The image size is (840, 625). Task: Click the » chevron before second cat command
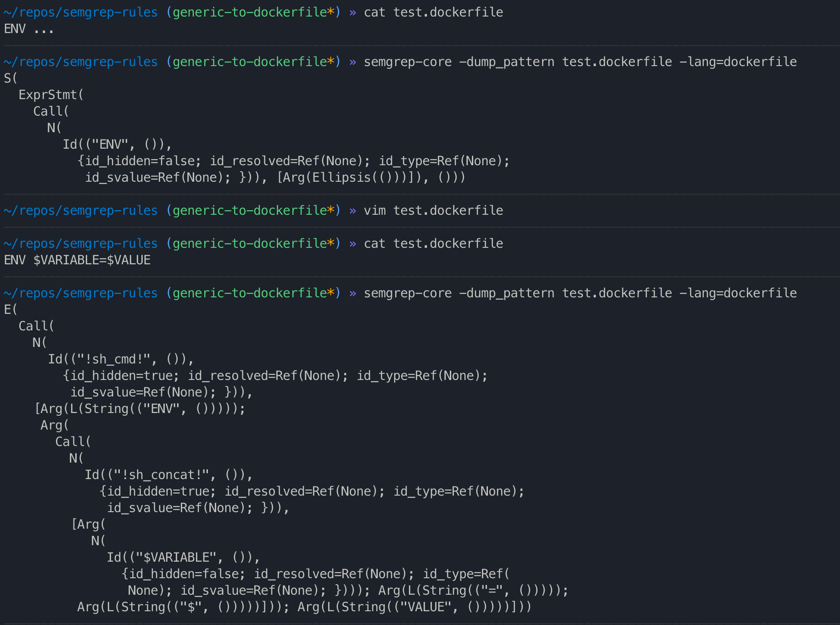click(x=353, y=243)
